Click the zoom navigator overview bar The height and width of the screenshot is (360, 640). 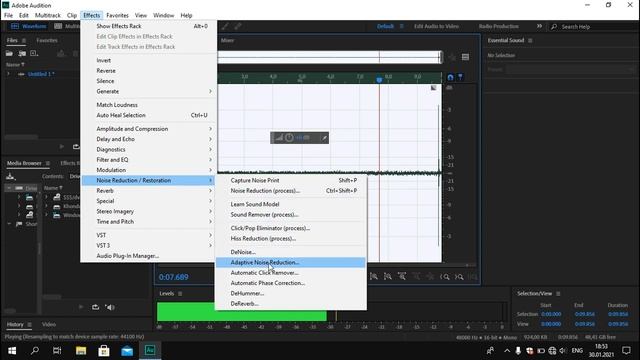coord(329,57)
